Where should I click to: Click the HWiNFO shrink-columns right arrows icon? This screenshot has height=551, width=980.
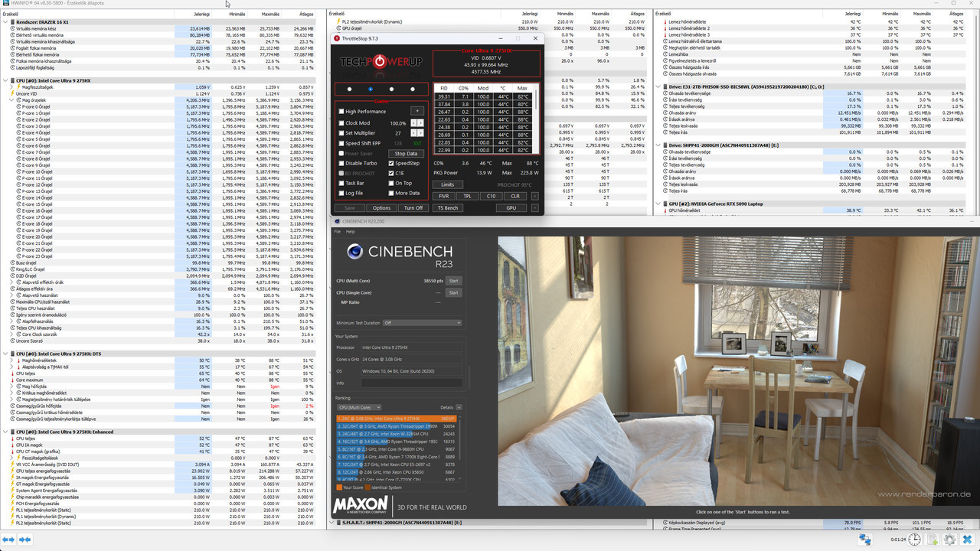(24, 540)
